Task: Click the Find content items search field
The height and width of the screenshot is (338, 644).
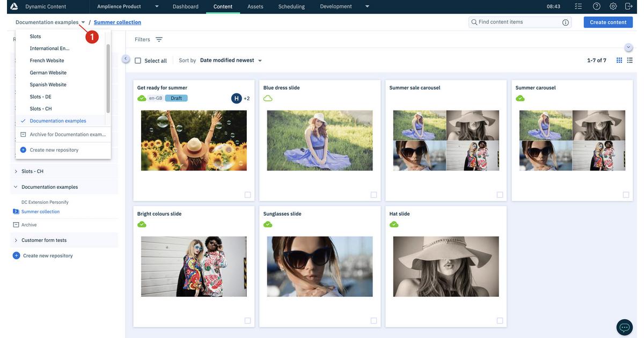Action: pos(519,22)
